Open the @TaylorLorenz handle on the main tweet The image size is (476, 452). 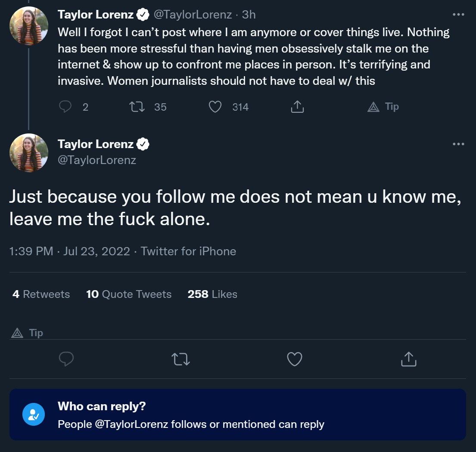97,160
